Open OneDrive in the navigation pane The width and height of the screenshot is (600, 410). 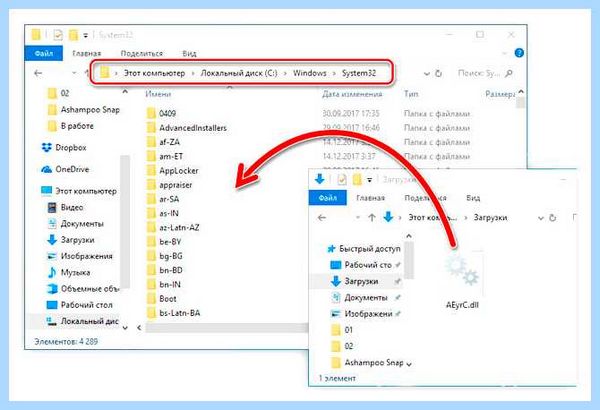coord(65,169)
